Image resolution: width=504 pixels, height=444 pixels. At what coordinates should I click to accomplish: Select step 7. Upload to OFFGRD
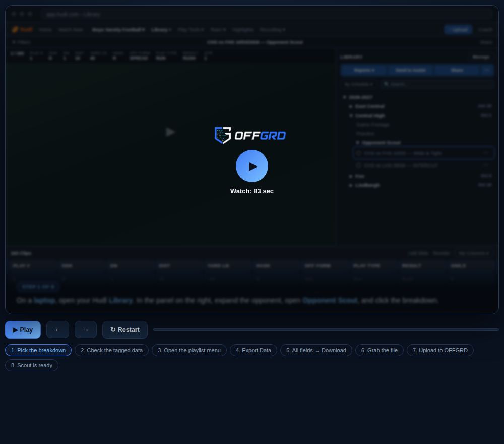pyautogui.click(x=440, y=350)
